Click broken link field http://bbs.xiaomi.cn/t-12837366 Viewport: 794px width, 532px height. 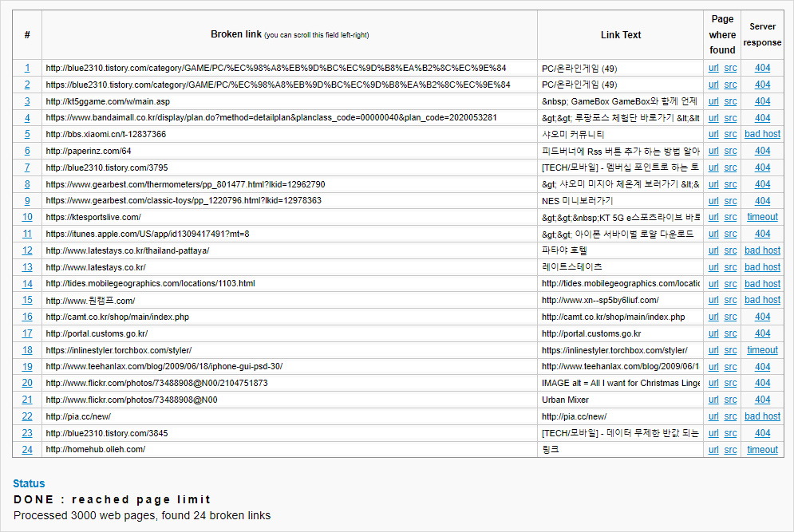click(289, 134)
